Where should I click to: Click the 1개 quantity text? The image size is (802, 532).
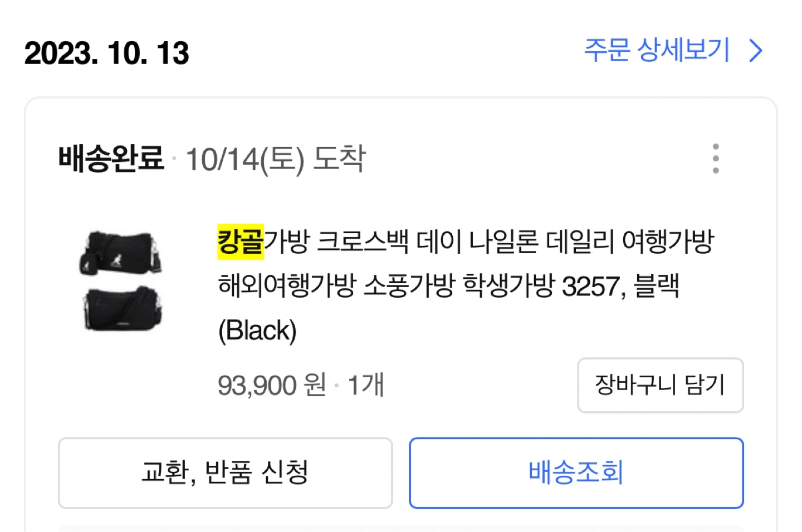point(366,385)
